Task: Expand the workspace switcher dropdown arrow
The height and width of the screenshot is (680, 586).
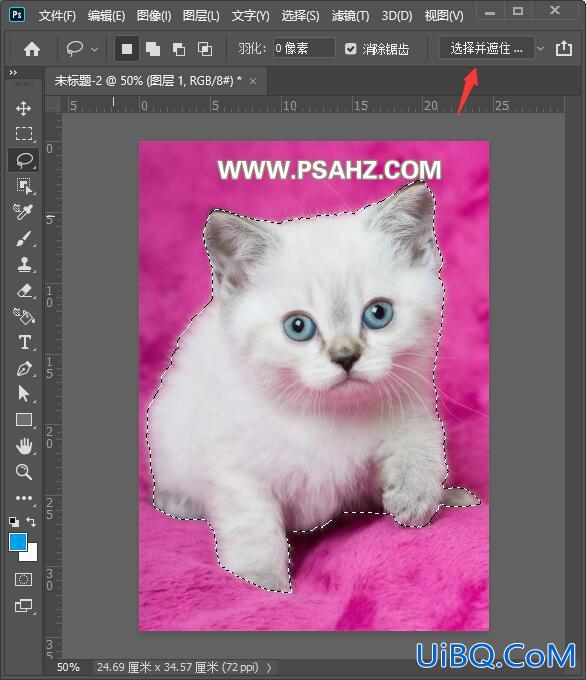Action: click(x=540, y=49)
